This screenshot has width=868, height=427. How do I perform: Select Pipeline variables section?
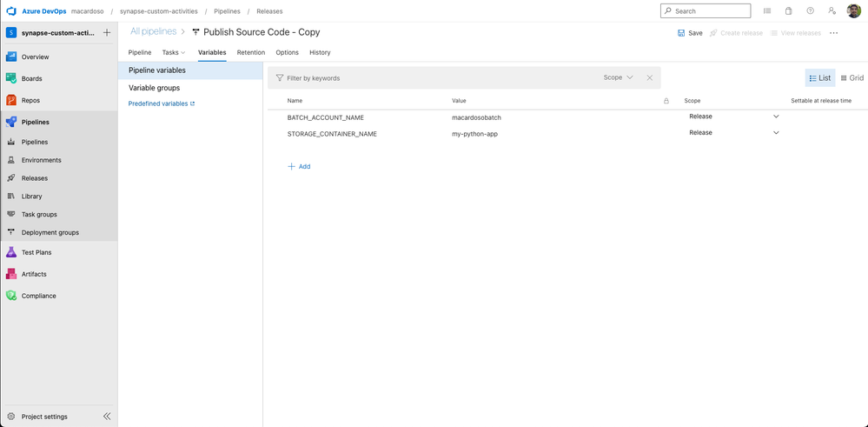click(x=190, y=71)
